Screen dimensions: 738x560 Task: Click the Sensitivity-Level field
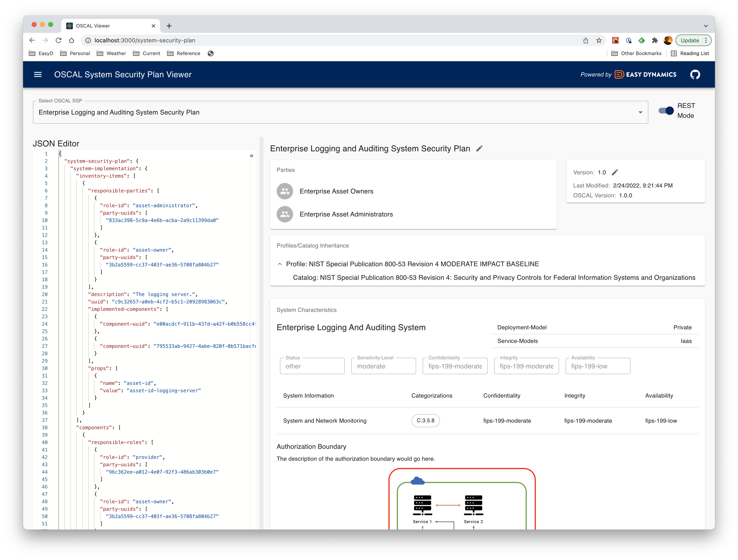pos(383,366)
